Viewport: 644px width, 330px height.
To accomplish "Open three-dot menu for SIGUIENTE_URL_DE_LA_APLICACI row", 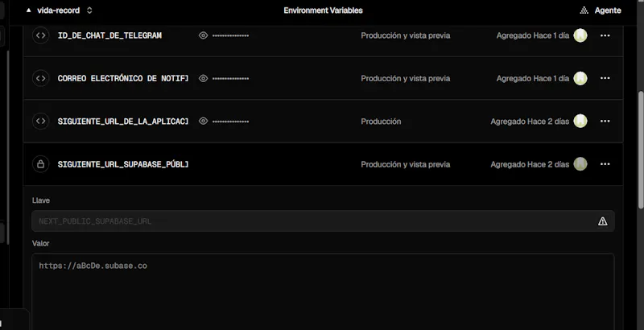I will (605, 121).
